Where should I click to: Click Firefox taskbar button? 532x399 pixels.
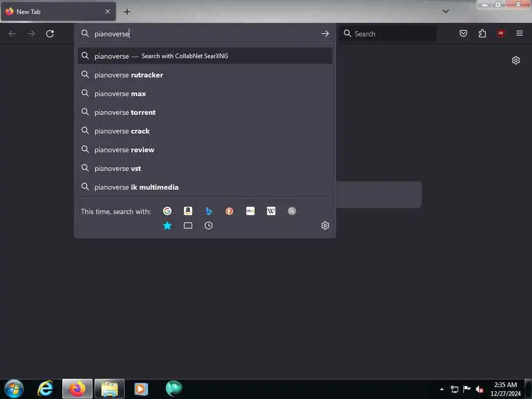77,389
